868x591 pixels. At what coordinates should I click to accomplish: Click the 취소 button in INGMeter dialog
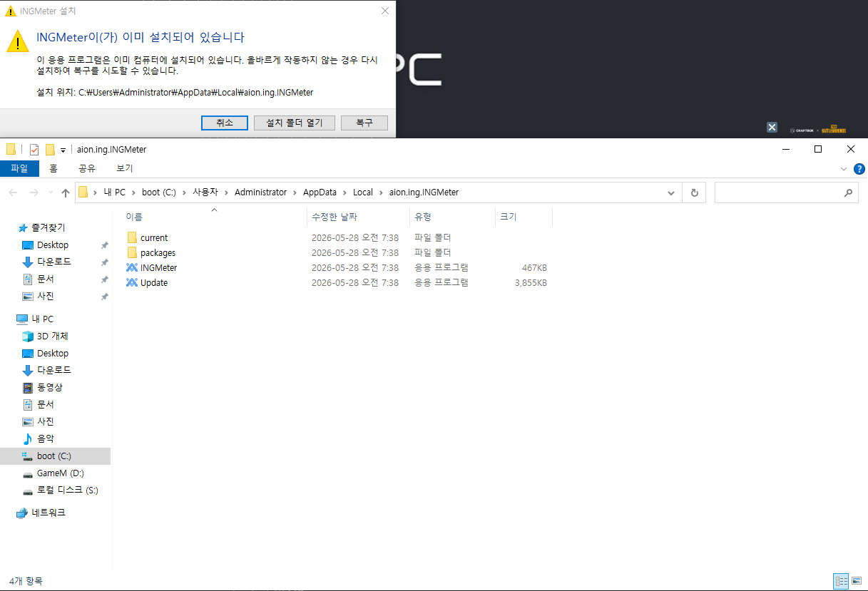(x=225, y=123)
